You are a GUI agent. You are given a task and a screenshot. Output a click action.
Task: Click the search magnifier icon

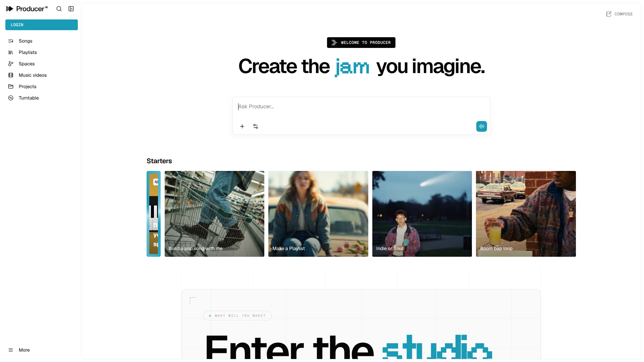(x=59, y=9)
